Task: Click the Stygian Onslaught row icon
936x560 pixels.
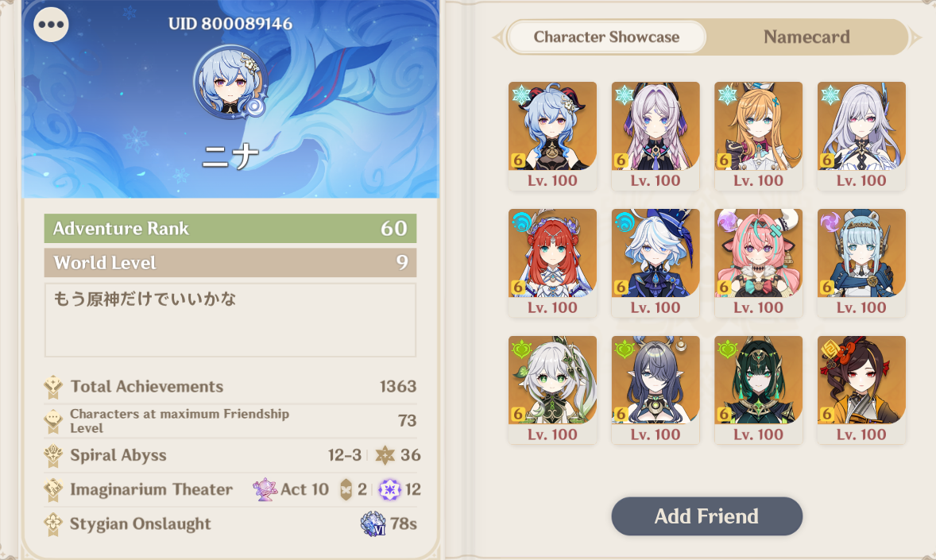Action: pos(54,524)
